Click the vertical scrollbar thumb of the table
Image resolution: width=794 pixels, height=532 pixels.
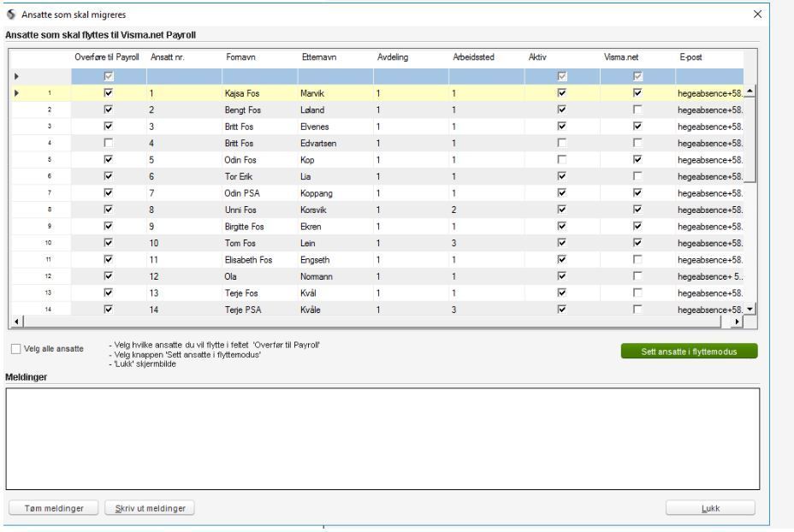coord(750,139)
